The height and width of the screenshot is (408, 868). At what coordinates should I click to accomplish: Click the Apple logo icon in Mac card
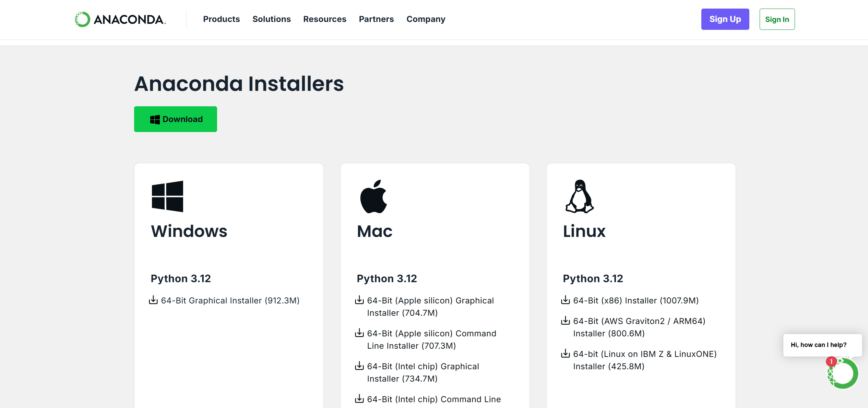(373, 196)
